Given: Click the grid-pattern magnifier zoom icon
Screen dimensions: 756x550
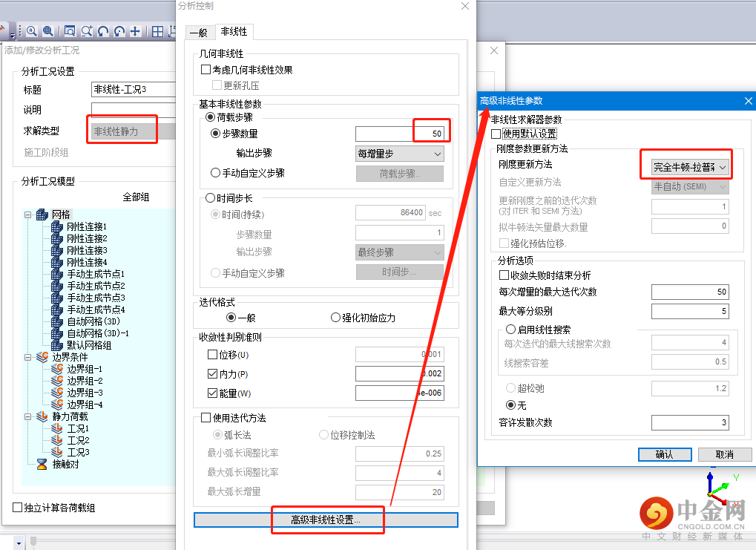Looking at the screenshot, I should pyautogui.click(x=47, y=31).
